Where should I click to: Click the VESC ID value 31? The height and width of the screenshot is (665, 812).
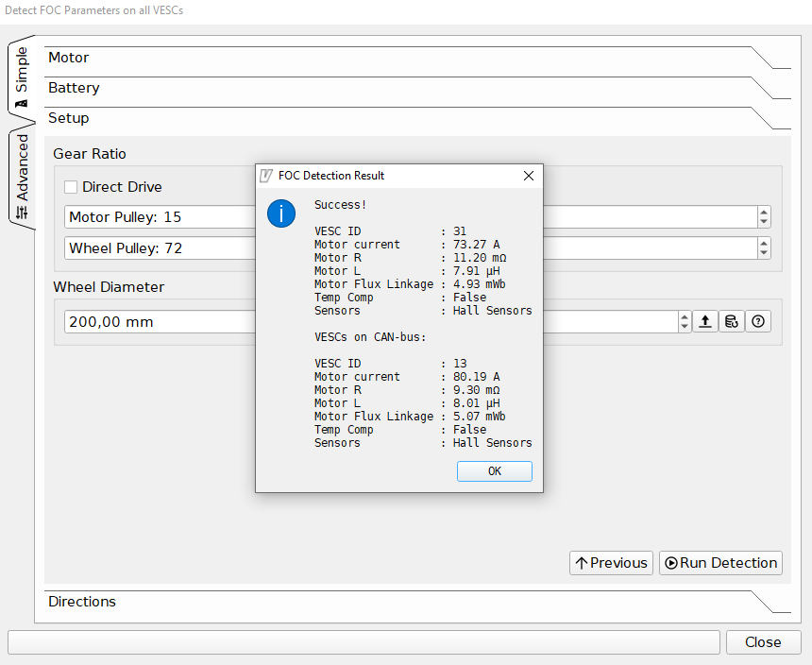460,231
